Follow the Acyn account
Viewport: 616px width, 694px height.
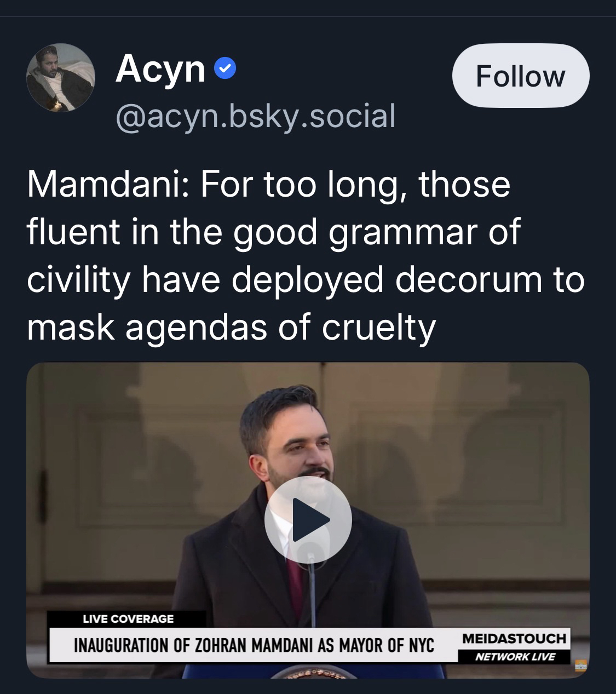(520, 76)
